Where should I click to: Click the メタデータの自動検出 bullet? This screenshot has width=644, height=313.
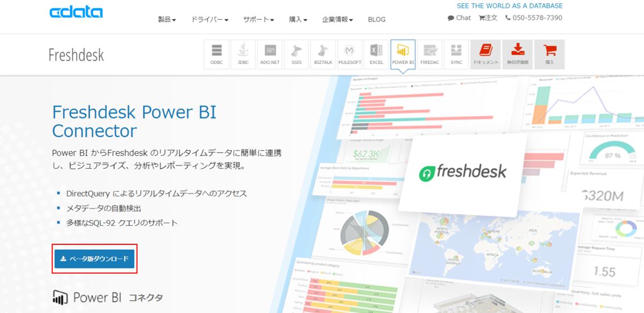coord(104,208)
